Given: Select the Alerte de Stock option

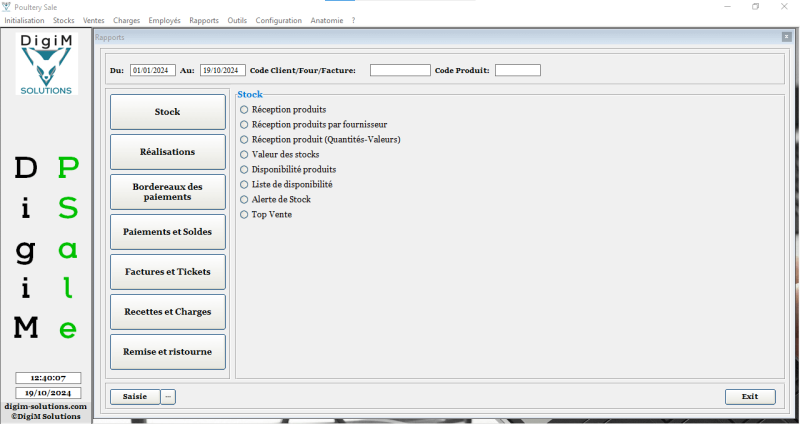Looking at the screenshot, I should pyautogui.click(x=245, y=200).
